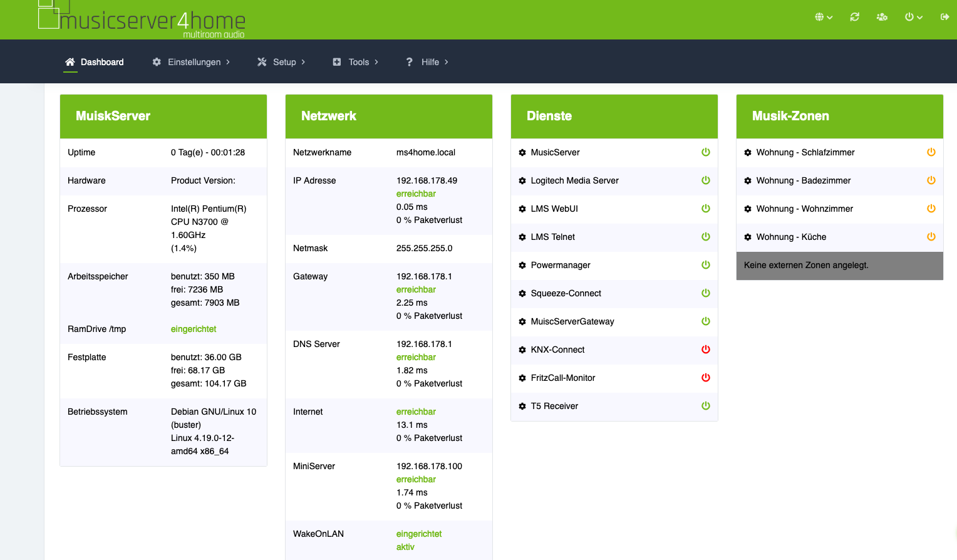
Task: Click the gear icon for T5 Receiver
Action: 522,407
